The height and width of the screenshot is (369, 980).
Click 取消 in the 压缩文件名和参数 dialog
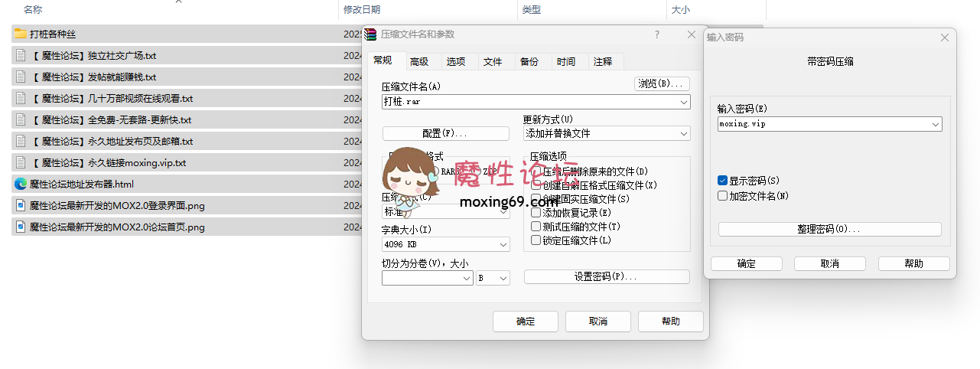coord(597,321)
